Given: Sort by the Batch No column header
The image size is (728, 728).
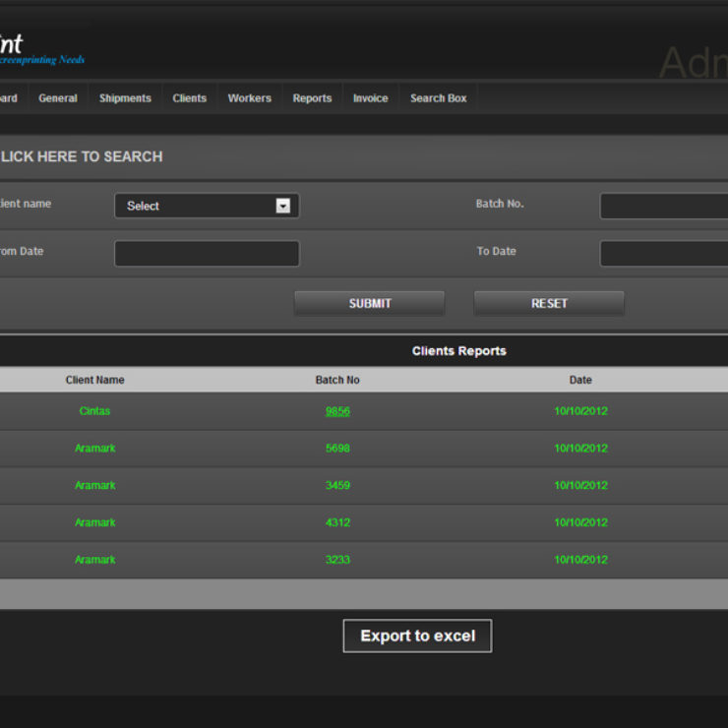Looking at the screenshot, I should [337, 380].
